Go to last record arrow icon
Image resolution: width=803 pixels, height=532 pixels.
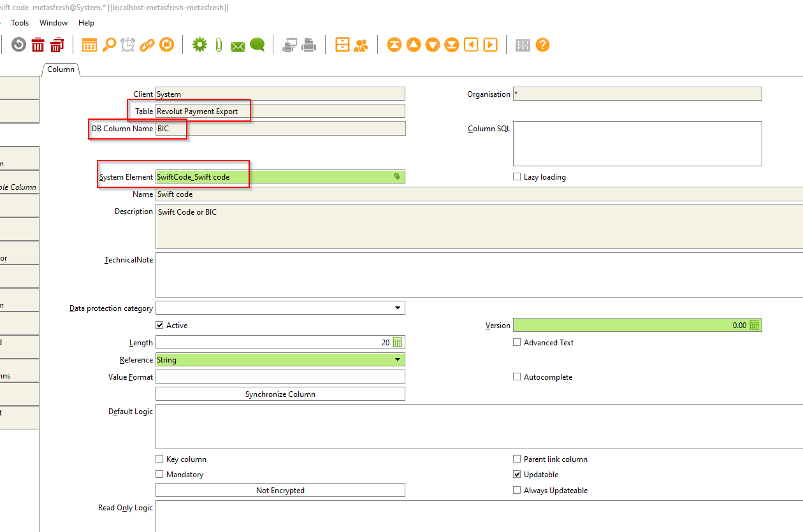[452, 45]
